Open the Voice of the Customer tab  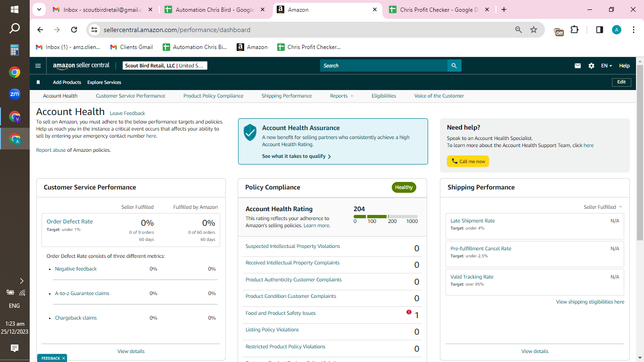click(x=439, y=96)
